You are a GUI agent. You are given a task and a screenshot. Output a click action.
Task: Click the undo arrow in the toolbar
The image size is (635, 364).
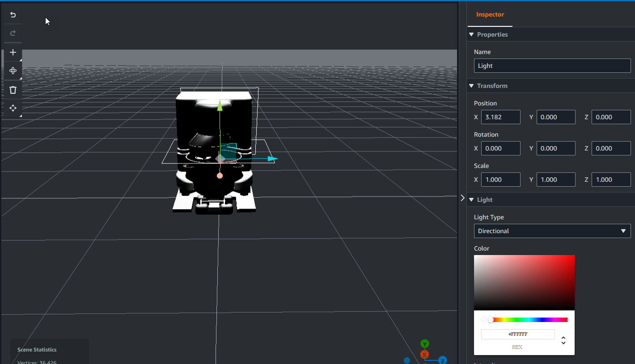pyautogui.click(x=13, y=15)
